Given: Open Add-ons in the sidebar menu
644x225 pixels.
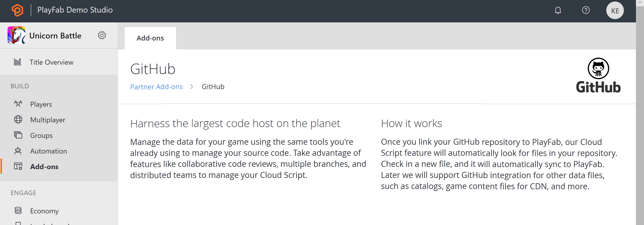Looking at the screenshot, I should coord(44,167).
